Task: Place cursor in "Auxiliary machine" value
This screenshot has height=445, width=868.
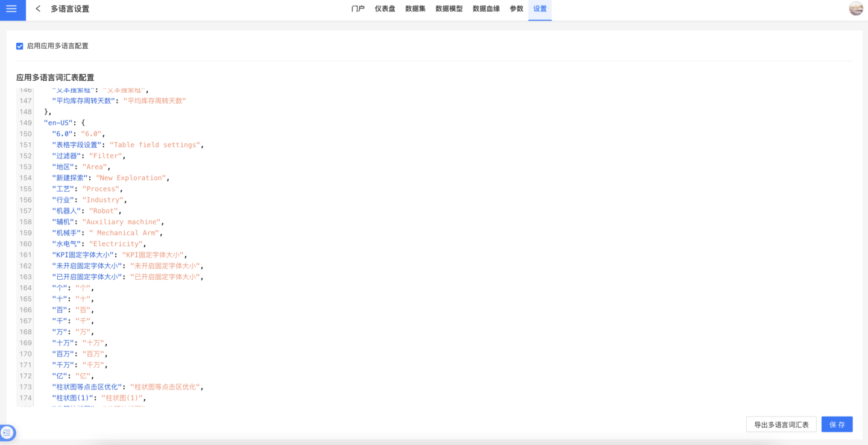Action: (x=121, y=222)
